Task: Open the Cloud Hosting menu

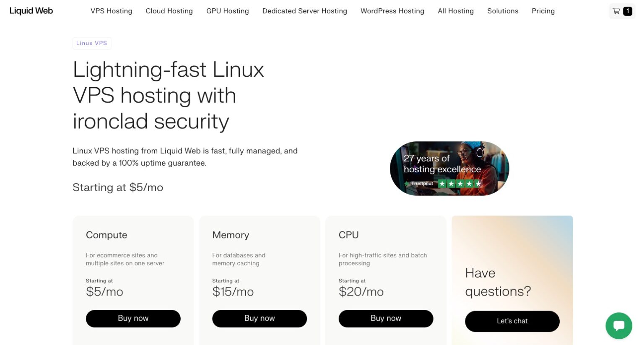Action: click(x=169, y=11)
